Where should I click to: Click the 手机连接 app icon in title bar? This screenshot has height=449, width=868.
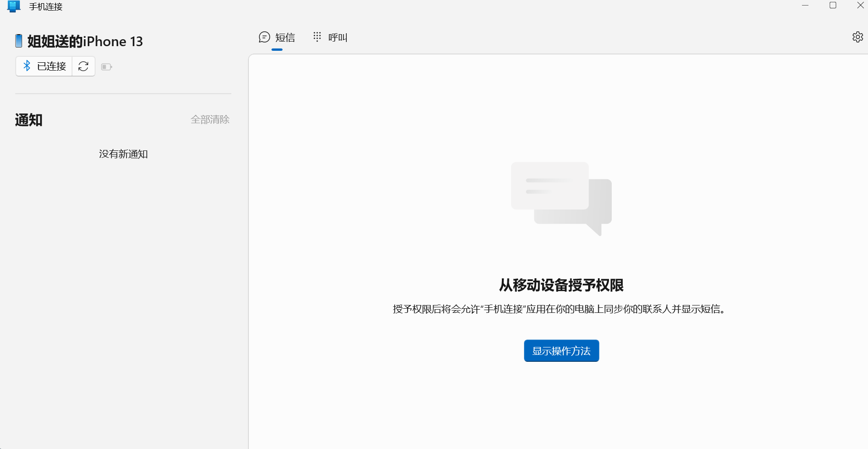pos(13,6)
